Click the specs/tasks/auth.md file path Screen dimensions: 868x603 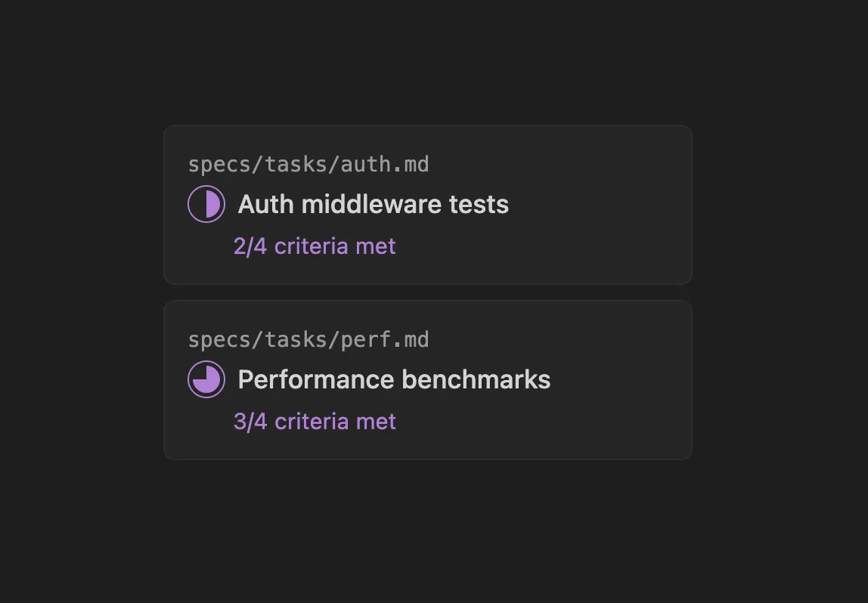[308, 164]
